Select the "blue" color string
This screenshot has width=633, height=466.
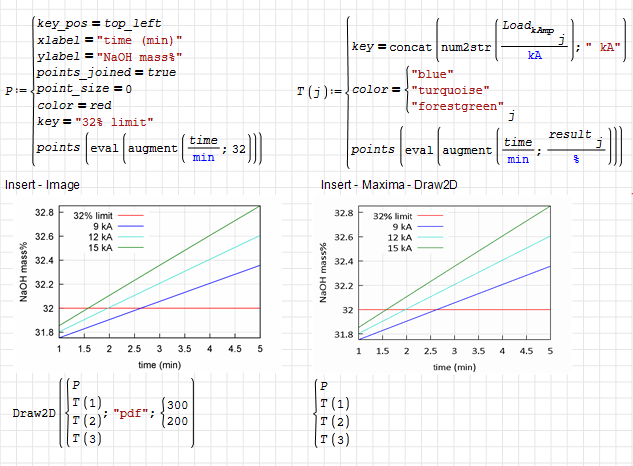(x=432, y=73)
